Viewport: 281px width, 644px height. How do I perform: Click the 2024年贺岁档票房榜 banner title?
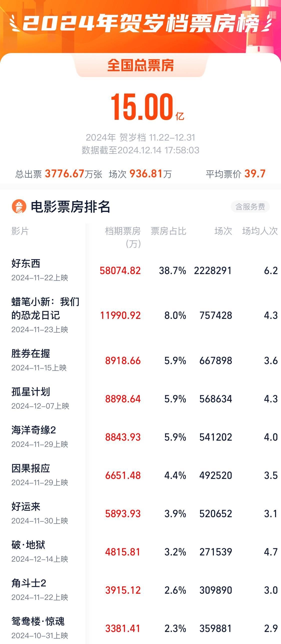click(x=140, y=24)
